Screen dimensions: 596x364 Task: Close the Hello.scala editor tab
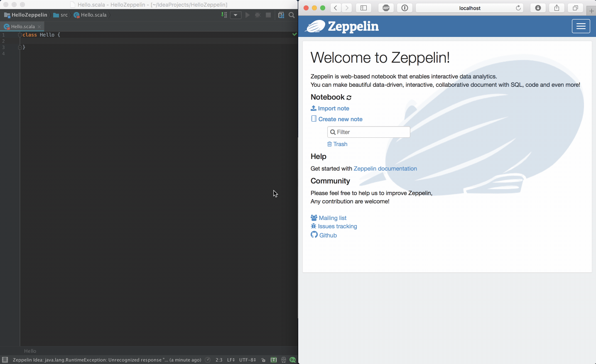tap(39, 27)
